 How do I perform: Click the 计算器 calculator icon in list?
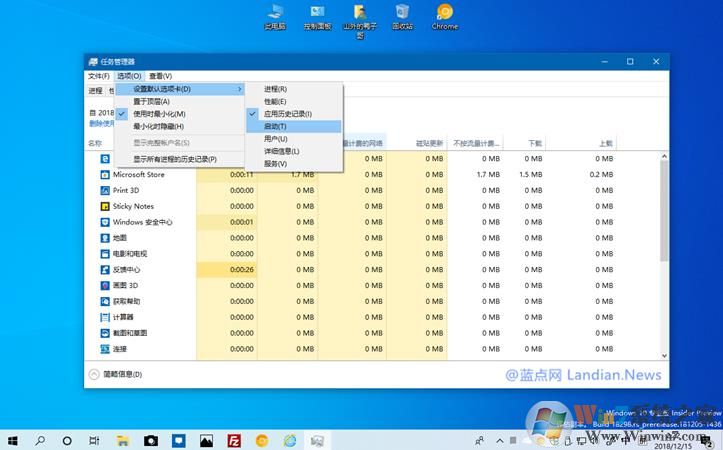105,317
